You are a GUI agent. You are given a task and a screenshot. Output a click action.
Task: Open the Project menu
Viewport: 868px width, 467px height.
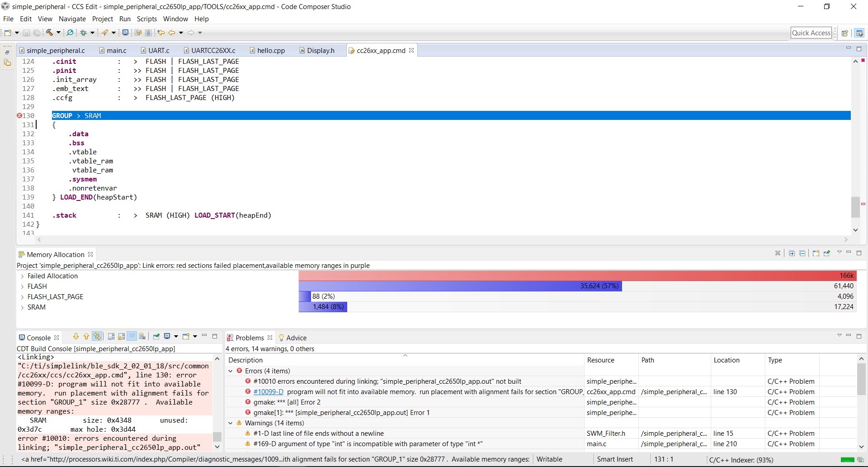(103, 19)
